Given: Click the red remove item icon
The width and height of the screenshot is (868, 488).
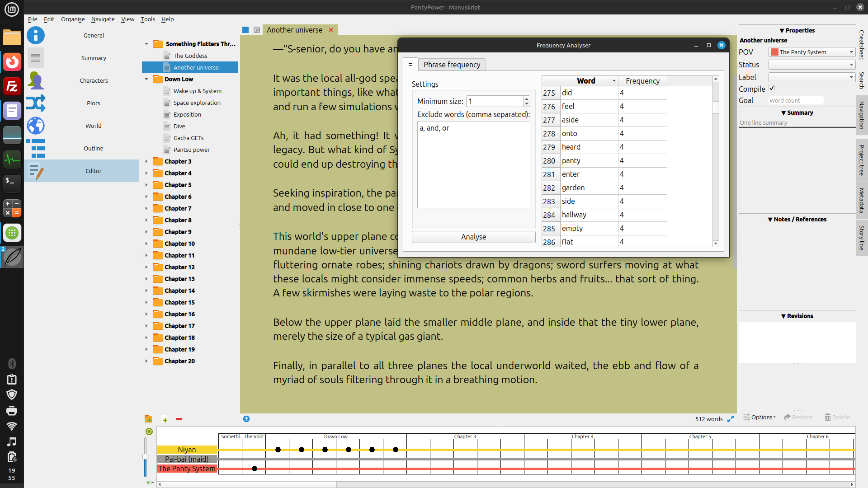Looking at the screenshot, I should click(179, 419).
